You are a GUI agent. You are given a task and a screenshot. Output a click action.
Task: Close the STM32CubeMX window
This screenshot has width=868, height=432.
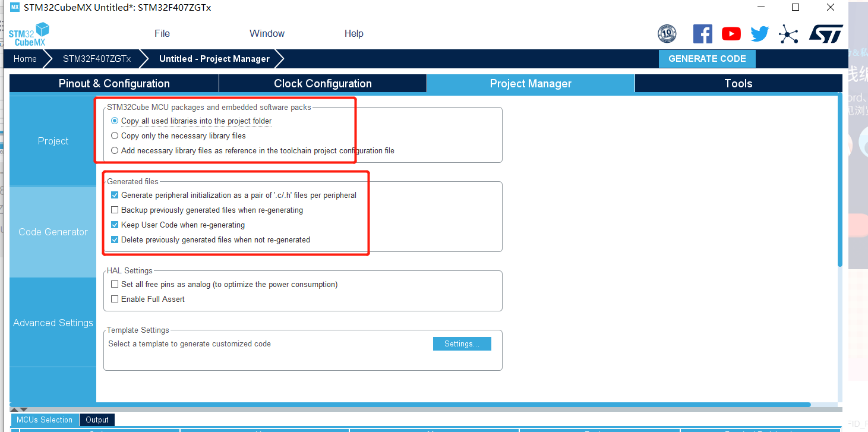(831, 7)
